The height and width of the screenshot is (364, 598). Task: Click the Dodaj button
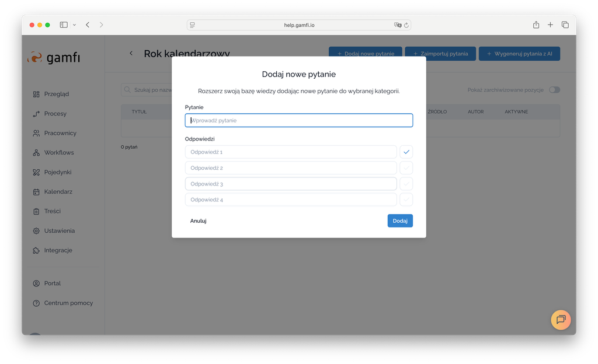pos(400,220)
